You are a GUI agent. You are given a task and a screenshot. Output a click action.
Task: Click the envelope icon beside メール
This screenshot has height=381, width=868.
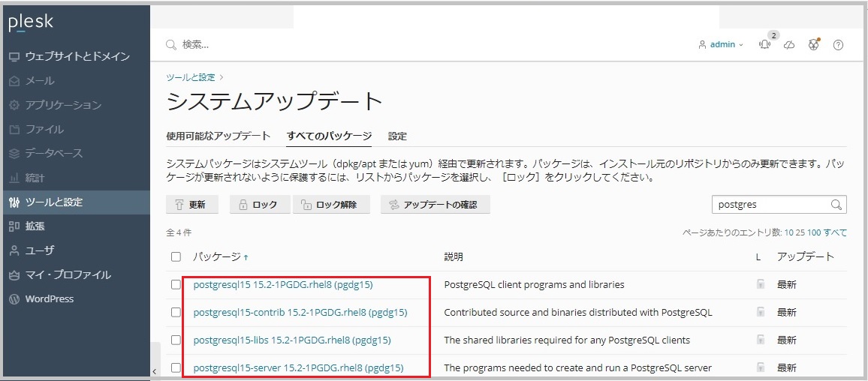point(14,81)
